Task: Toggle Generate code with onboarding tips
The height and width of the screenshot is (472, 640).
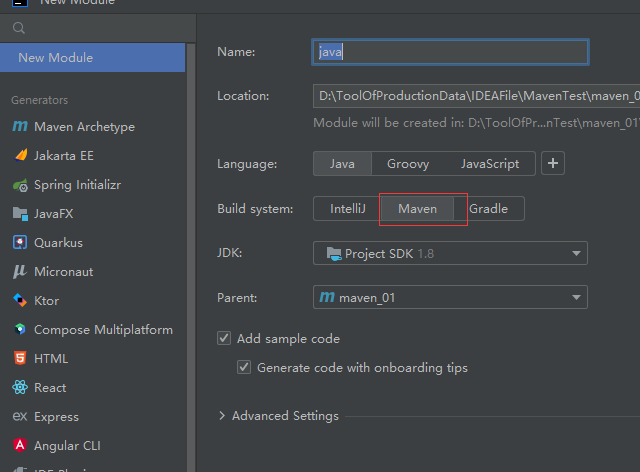Action: pos(244,367)
